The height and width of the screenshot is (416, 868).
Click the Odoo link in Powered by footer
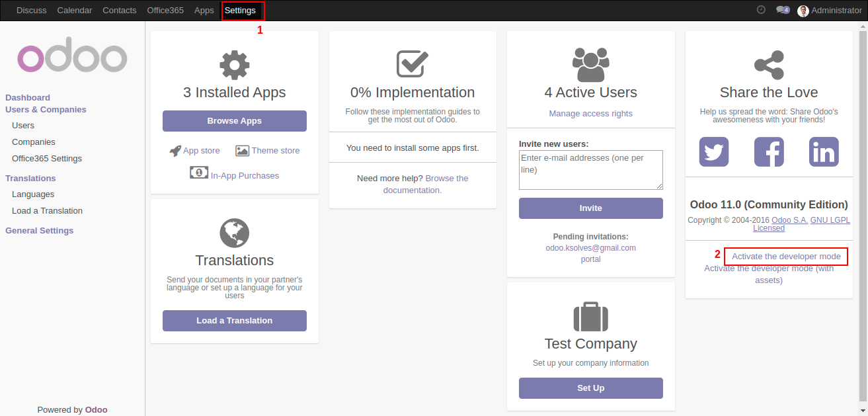click(x=96, y=409)
